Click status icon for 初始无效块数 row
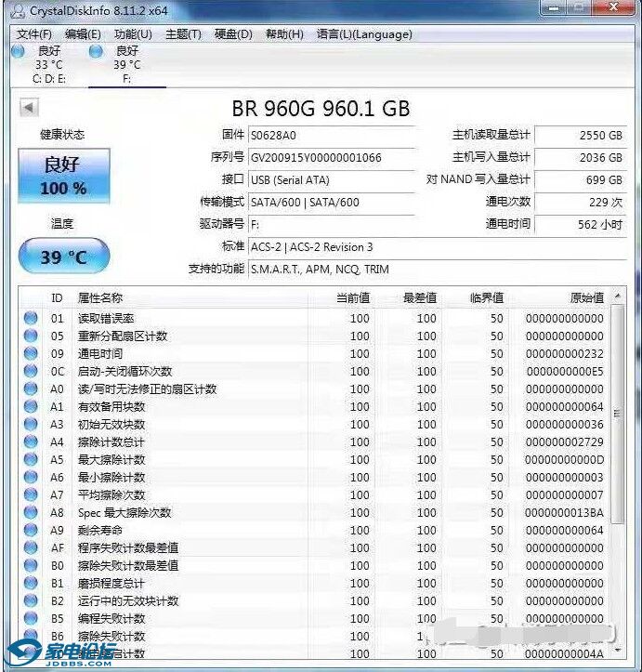642x672 pixels. (31, 424)
